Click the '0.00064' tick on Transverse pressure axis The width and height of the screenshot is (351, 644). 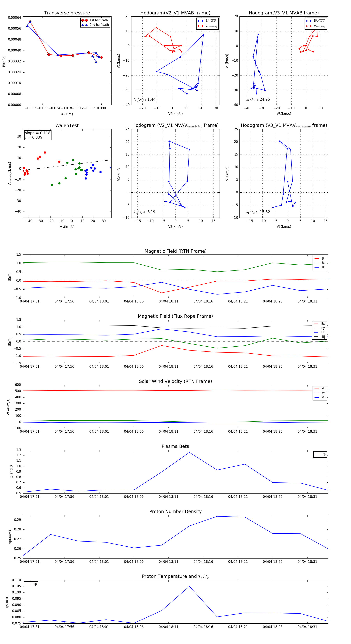pyautogui.click(x=14, y=18)
